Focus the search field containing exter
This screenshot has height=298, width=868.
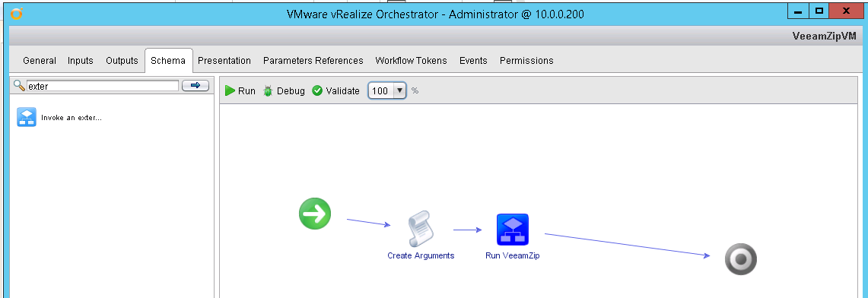[103, 86]
